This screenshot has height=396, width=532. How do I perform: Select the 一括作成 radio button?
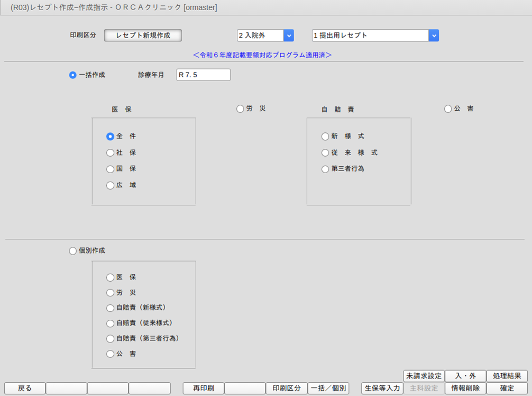point(73,75)
